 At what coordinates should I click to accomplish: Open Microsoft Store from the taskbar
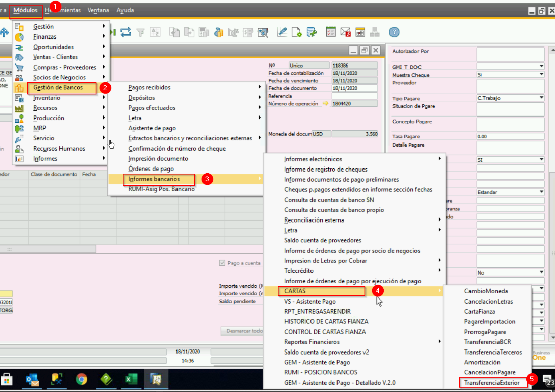[x=7, y=379]
